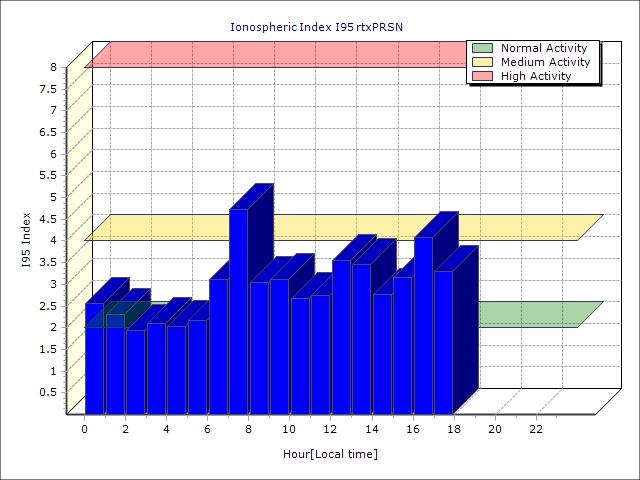Click the red High Activity legend swatch
Screen dimensions: 640x480
click(x=481, y=76)
